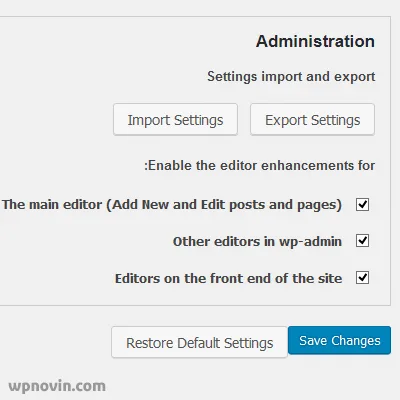Uncheck the main editor checkbox

point(362,204)
